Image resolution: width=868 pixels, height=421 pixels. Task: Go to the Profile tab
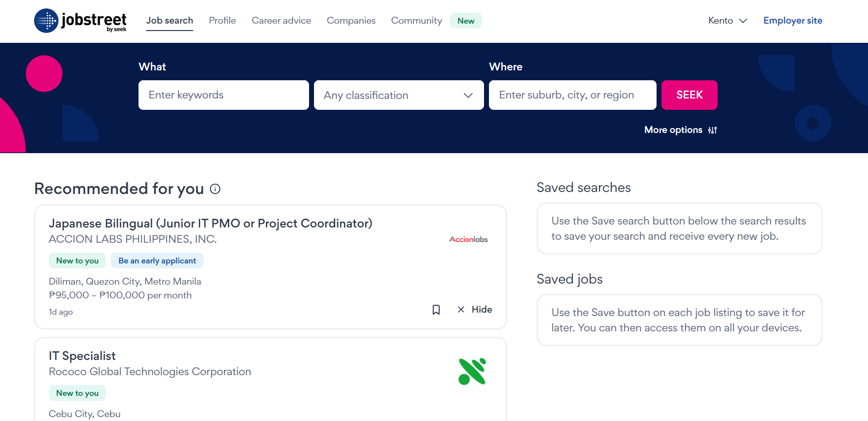(x=222, y=21)
